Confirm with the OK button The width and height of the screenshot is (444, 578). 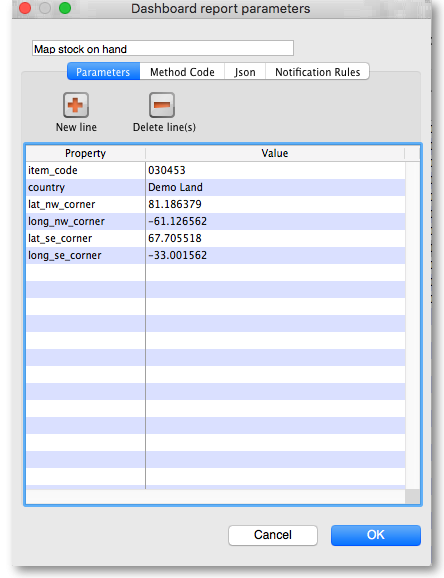click(x=375, y=535)
